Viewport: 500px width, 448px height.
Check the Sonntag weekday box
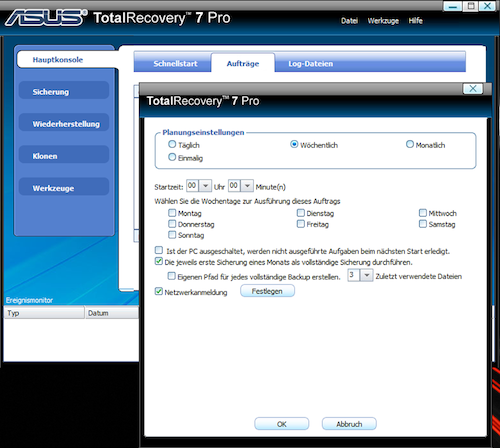[x=172, y=235]
